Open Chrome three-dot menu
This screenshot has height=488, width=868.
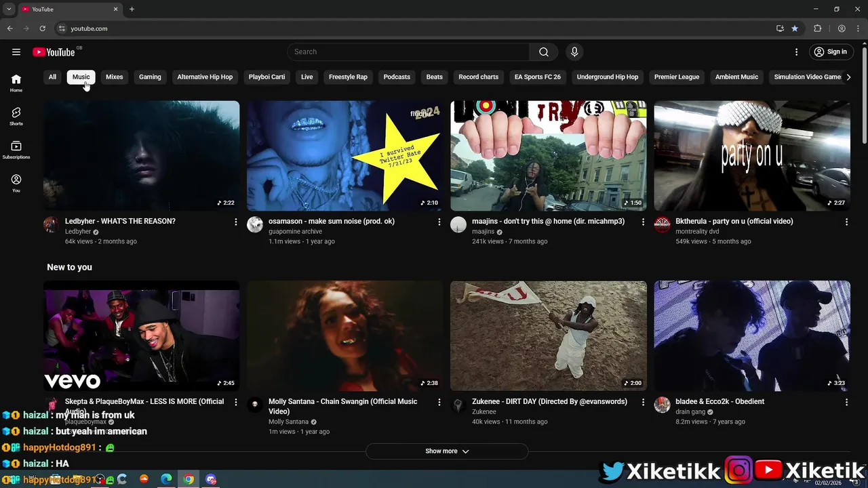coord(858,28)
